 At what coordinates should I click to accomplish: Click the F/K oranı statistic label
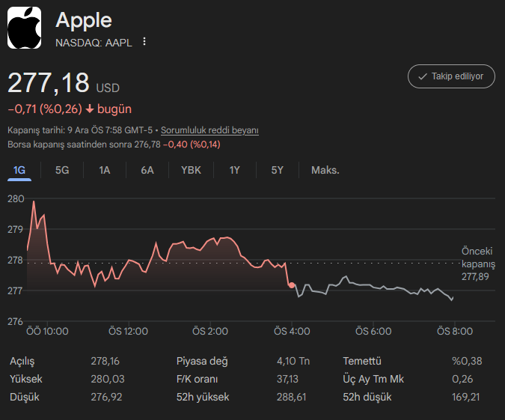(197, 379)
